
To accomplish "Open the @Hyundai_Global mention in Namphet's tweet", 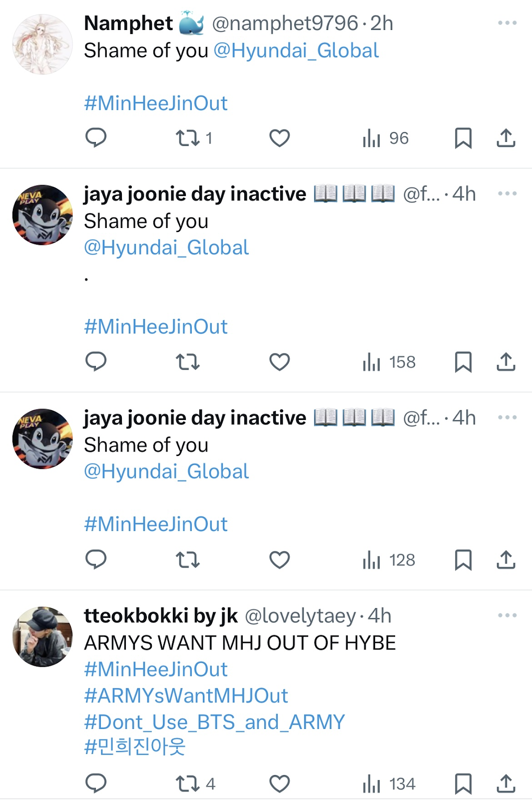I will pos(296,50).
